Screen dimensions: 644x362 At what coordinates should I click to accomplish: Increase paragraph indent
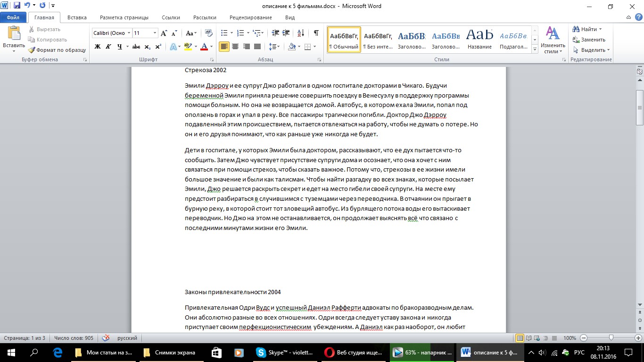(287, 33)
